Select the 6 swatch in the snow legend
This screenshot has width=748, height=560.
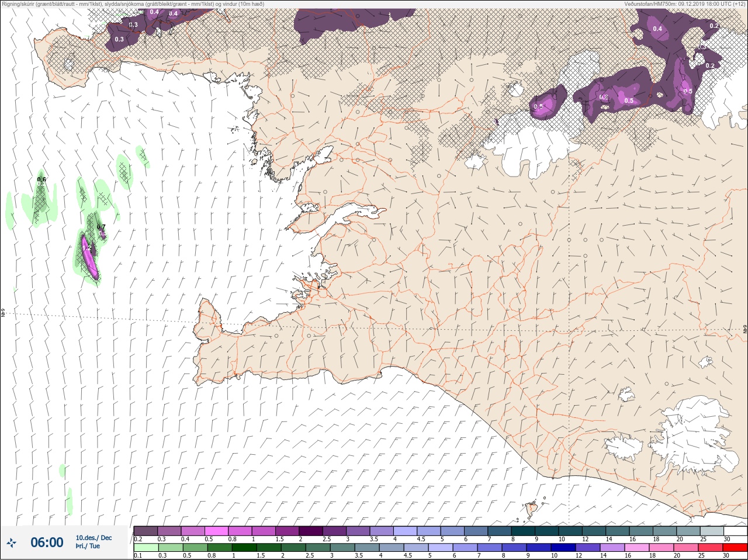477,531
